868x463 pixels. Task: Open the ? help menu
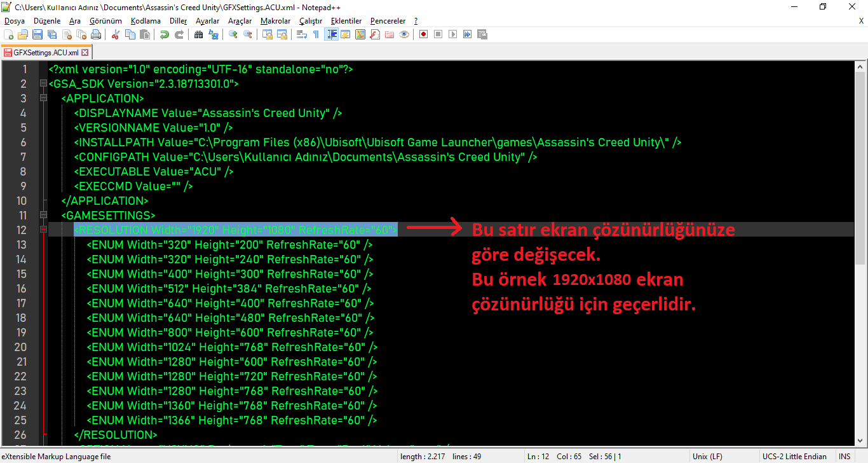pos(416,21)
